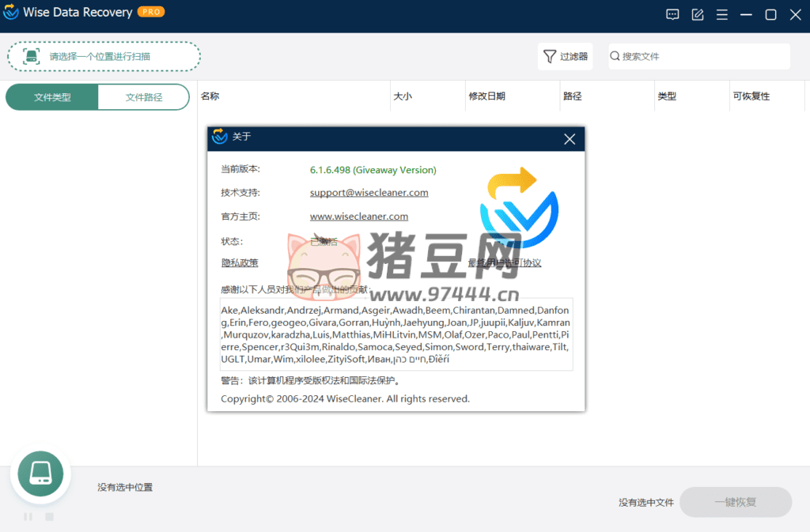
Task: Click the 一键恢复 button
Action: [x=735, y=502]
